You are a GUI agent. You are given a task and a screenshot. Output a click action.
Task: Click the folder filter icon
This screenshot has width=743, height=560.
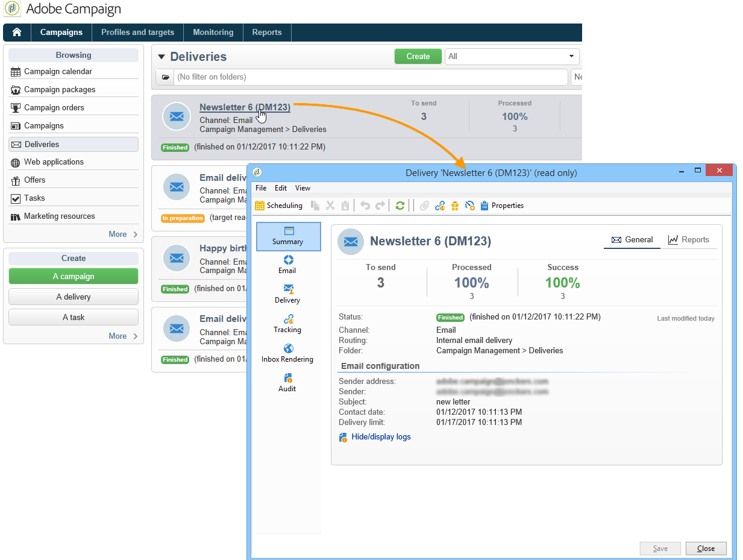point(165,77)
